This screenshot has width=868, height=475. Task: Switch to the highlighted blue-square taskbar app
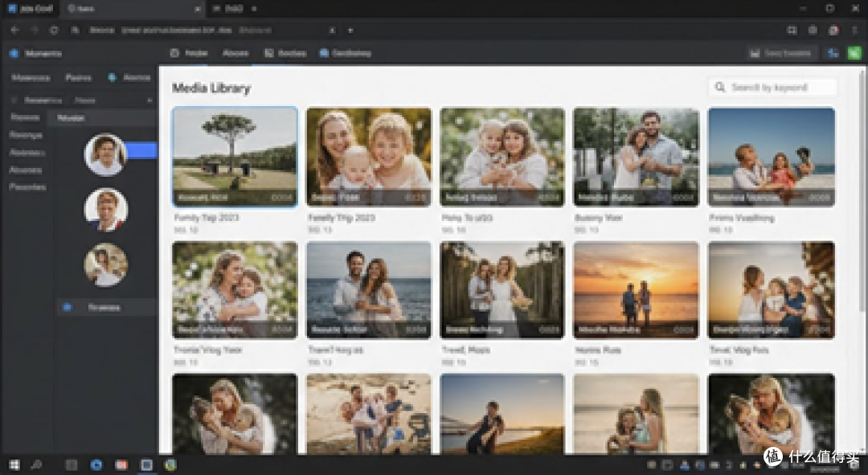click(x=146, y=465)
